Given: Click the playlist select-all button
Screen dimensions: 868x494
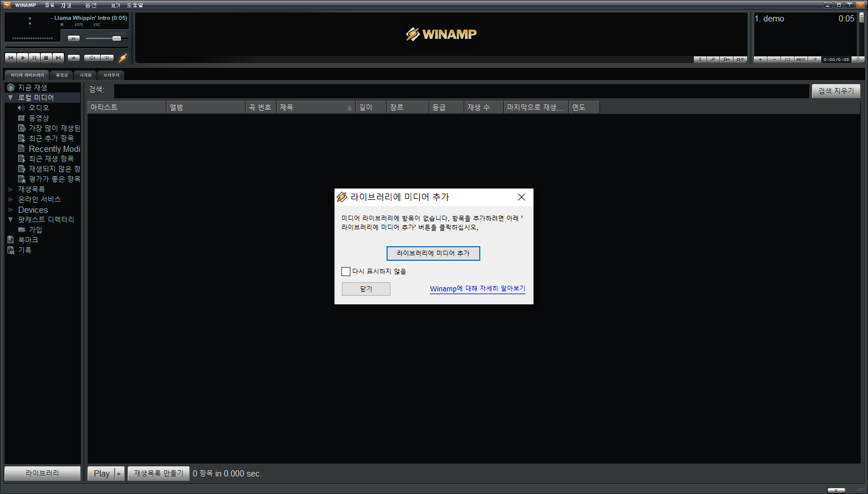Looking at the screenshot, I should point(787,59).
